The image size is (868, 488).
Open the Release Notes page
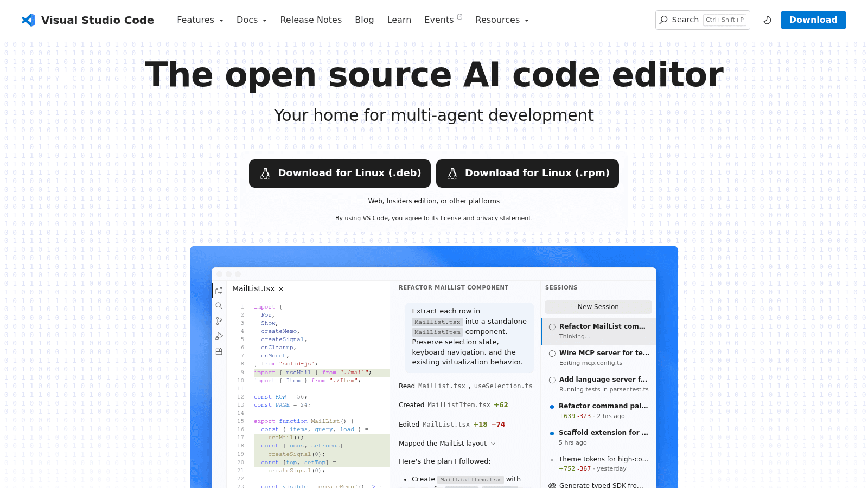(311, 20)
